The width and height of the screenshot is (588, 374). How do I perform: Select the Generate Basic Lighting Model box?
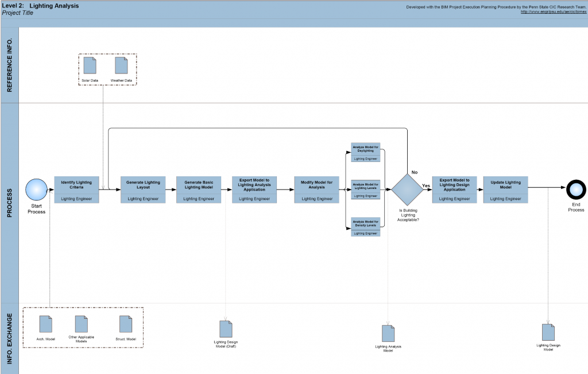coord(199,189)
